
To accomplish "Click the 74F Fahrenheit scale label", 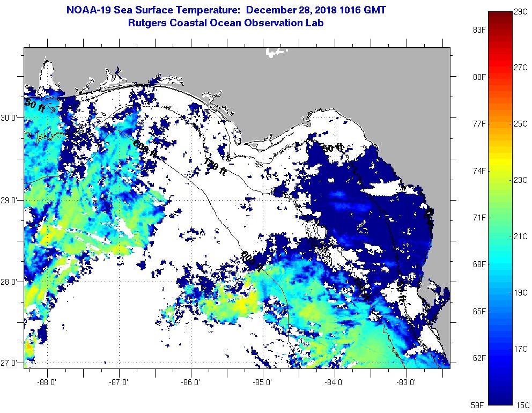I will pyautogui.click(x=479, y=171).
